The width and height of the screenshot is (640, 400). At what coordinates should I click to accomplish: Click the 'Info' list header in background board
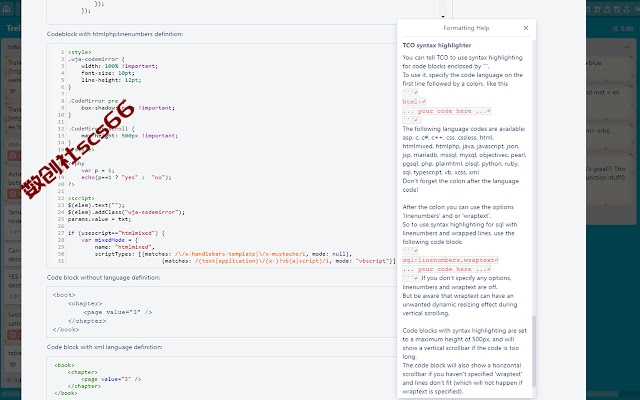13,47
